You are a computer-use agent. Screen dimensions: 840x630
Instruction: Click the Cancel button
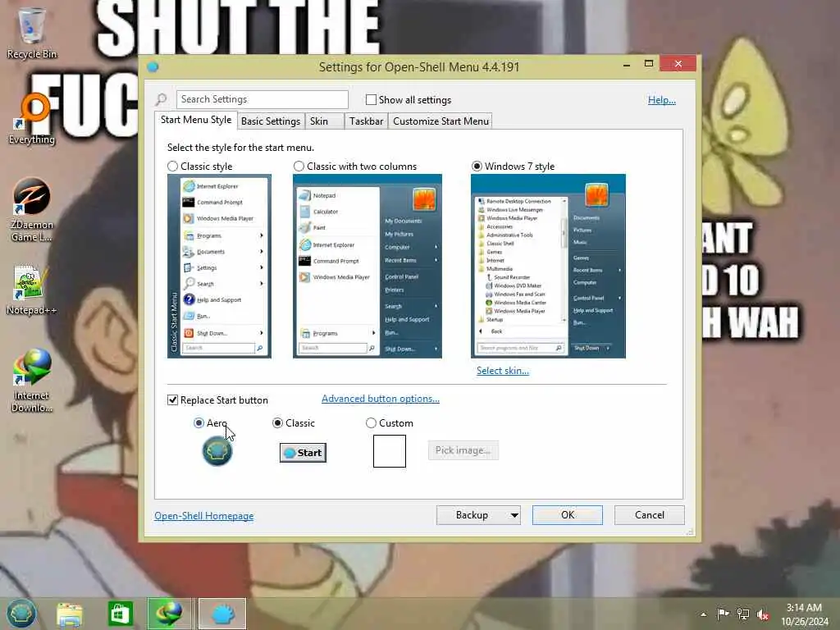[650, 515]
